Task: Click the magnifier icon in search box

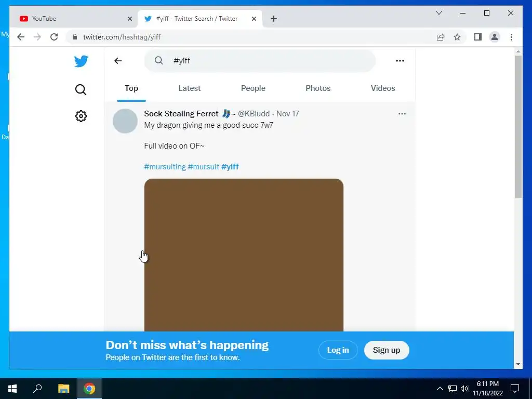Action: (159, 60)
